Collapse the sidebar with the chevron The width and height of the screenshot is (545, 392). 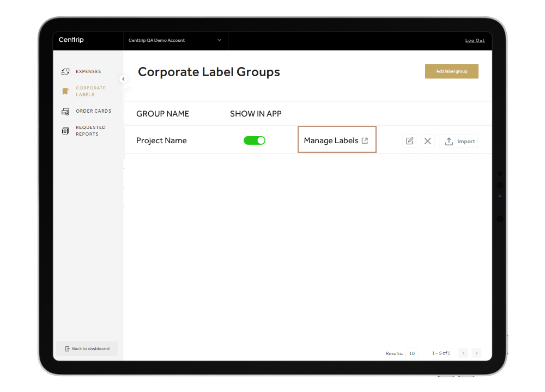tap(123, 79)
